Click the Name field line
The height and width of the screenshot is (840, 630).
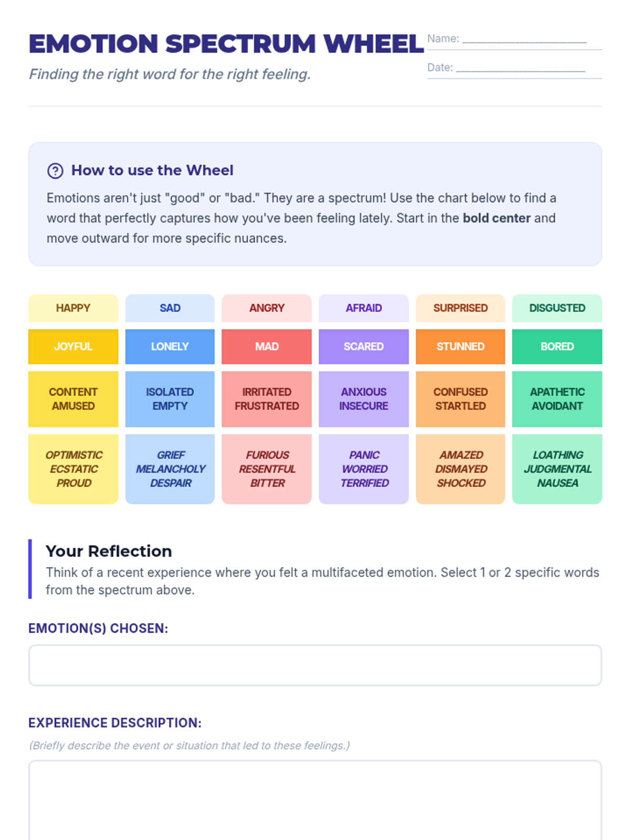(524, 40)
